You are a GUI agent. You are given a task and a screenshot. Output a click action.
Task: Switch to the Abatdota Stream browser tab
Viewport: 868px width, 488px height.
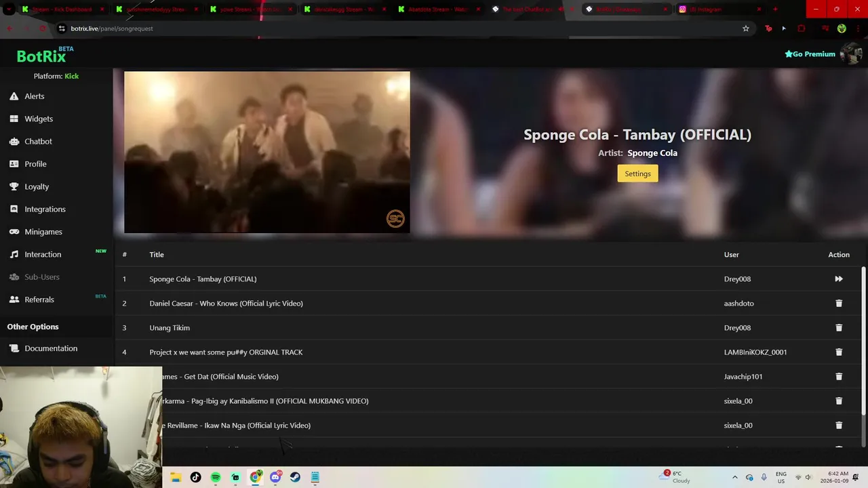tap(439, 9)
